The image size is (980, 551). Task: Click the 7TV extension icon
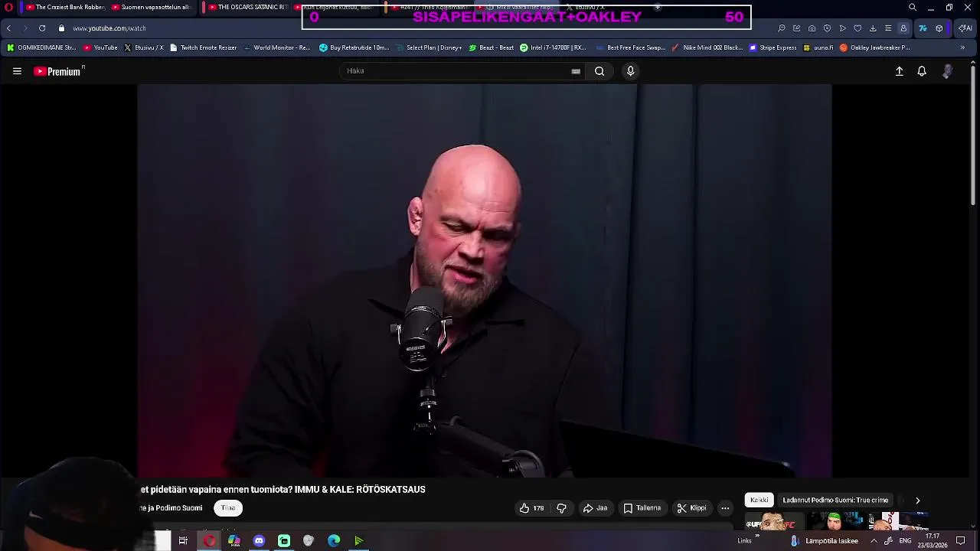click(923, 28)
